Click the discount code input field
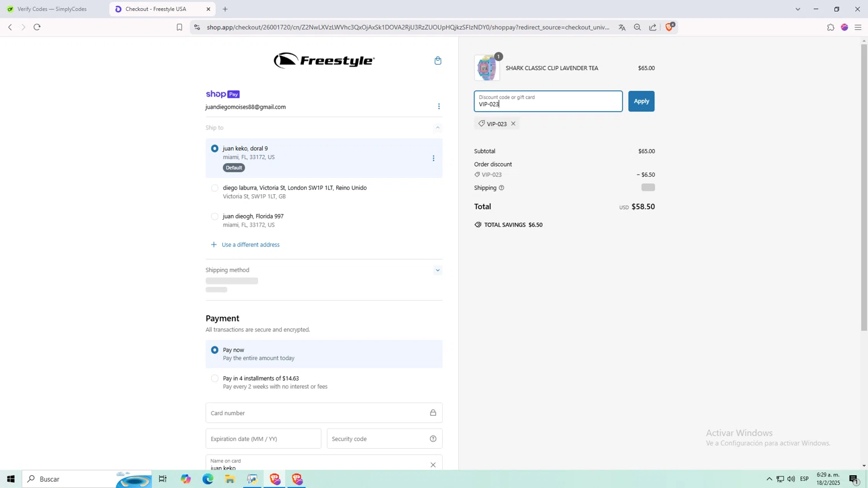Image resolution: width=868 pixels, height=488 pixels. click(x=548, y=101)
